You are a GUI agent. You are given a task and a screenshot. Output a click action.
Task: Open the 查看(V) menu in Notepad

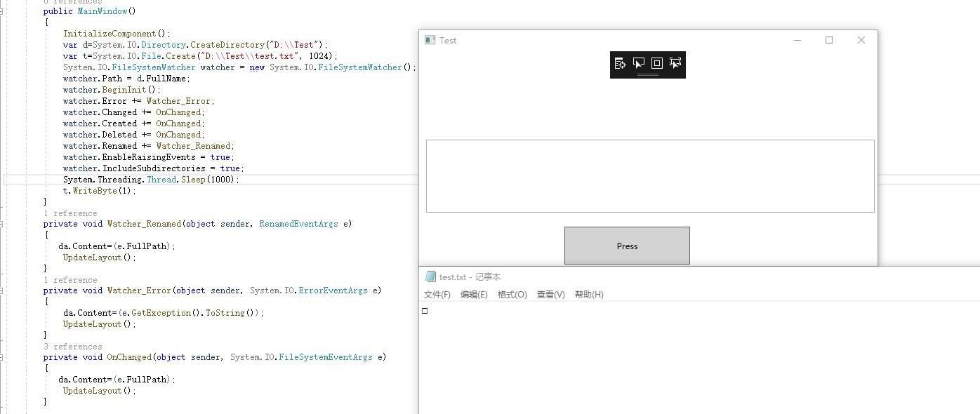(x=551, y=295)
